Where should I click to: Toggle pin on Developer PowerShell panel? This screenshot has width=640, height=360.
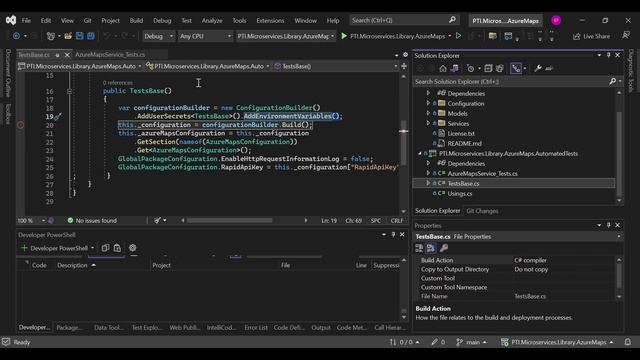(393, 235)
